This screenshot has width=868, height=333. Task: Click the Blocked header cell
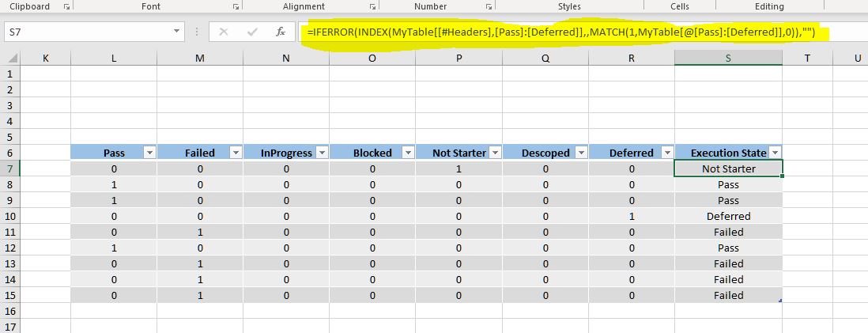(372, 153)
